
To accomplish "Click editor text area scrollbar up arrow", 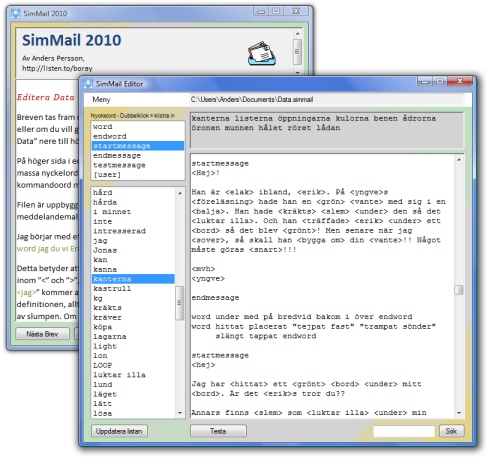I will tap(459, 160).
